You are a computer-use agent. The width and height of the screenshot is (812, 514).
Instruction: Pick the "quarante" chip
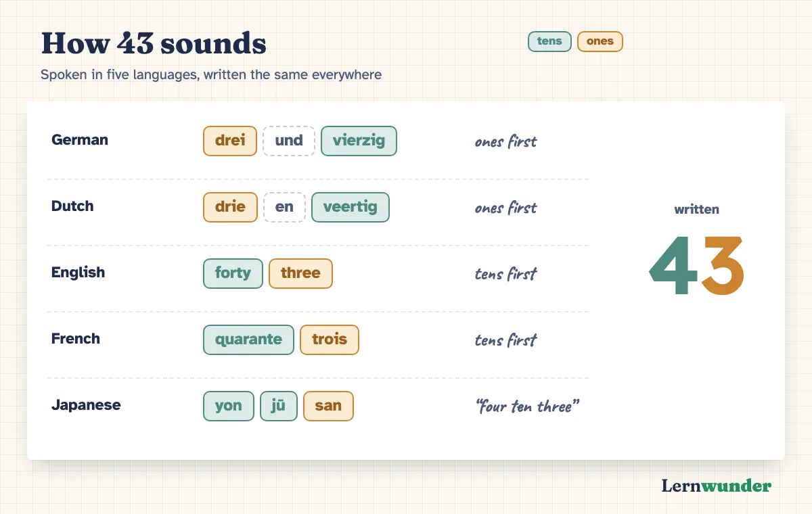click(x=248, y=340)
